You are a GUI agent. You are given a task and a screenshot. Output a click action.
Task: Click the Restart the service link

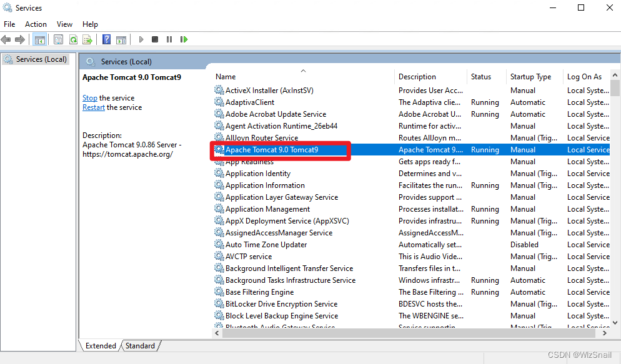pos(94,107)
